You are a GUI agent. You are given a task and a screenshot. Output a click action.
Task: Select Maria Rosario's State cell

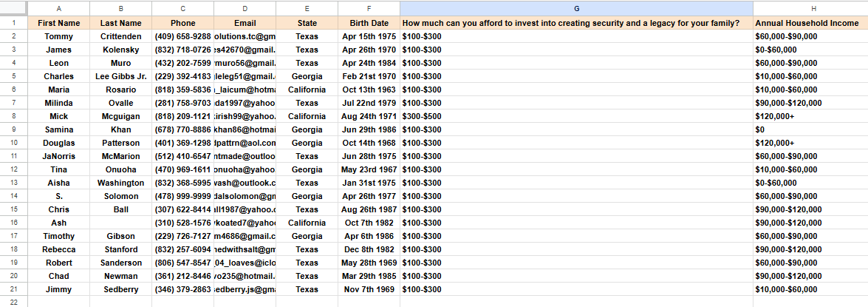pyautogui.click(x=307, y=90)
